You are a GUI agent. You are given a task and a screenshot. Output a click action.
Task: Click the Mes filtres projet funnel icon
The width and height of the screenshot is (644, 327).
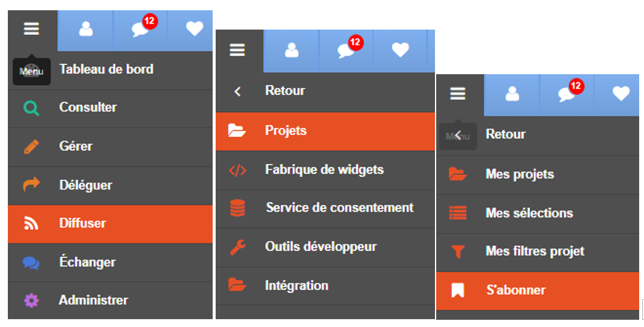point(457,252)
